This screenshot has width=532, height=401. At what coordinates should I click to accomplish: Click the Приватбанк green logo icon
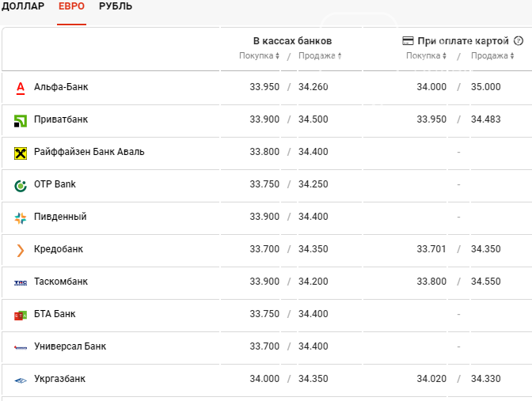(x=21, y=121)
